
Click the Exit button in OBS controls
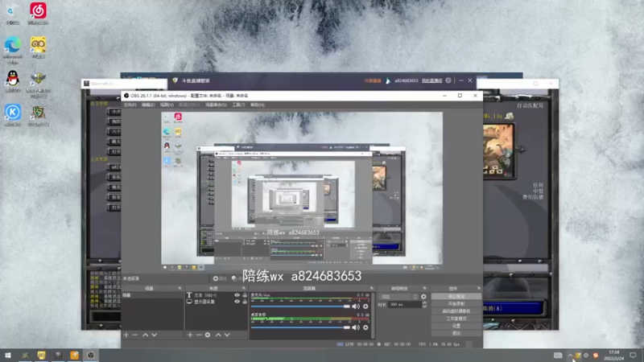click(x=456, y=333)
